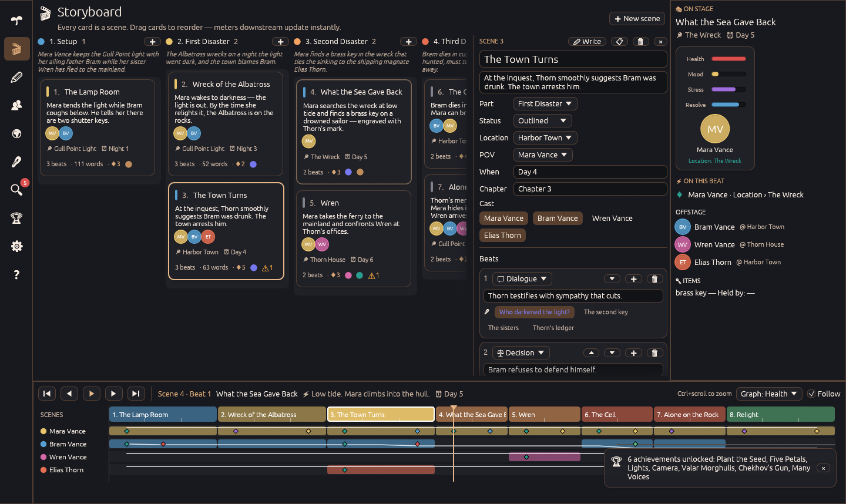The width and height of the screenshot is (846, 504).
Task: Change beat 1 type from Dialogue
Action: click(522, 279)
